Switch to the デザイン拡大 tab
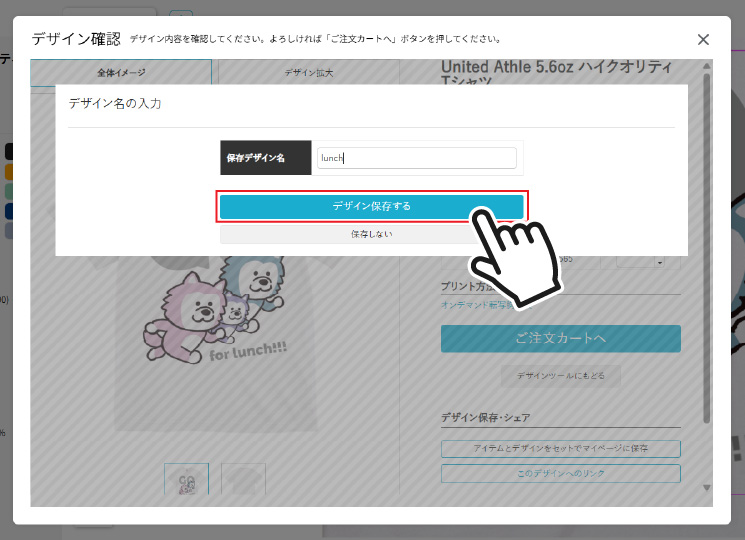 (308, 72)
